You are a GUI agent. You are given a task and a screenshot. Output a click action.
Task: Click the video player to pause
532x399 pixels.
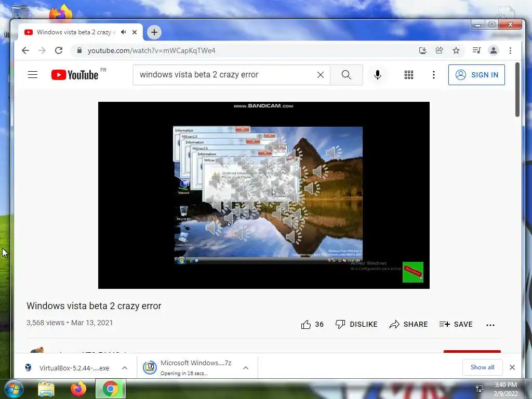(x=263, y=195)
